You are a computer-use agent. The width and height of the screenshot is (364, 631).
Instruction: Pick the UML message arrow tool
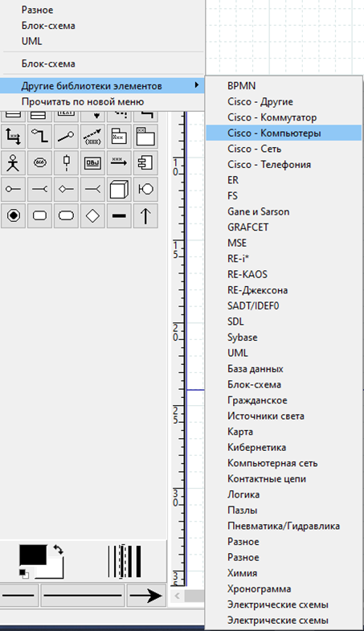coord(119,163)
